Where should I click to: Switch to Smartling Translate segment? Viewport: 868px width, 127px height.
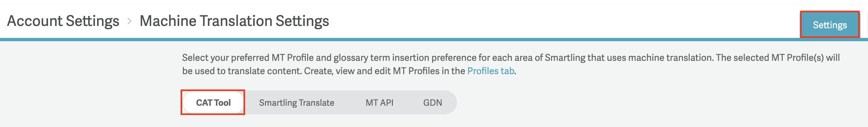point(297,103)
